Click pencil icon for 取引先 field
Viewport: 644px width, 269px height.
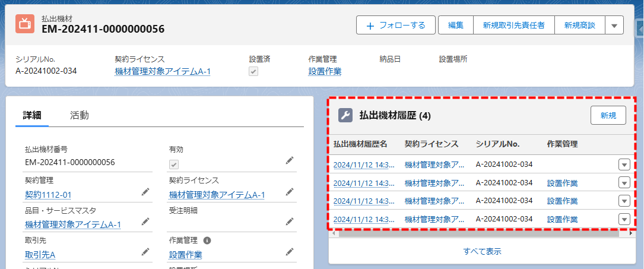[145, 252]
